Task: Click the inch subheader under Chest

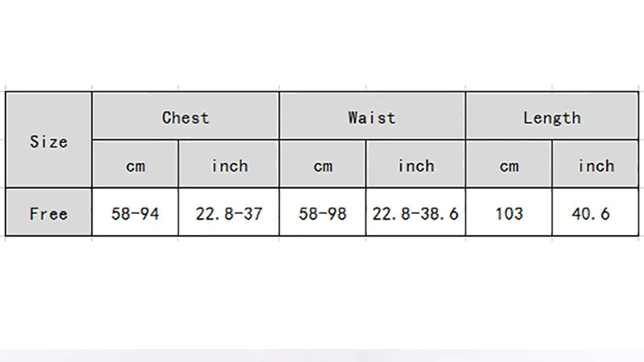Action: (229, 166)
